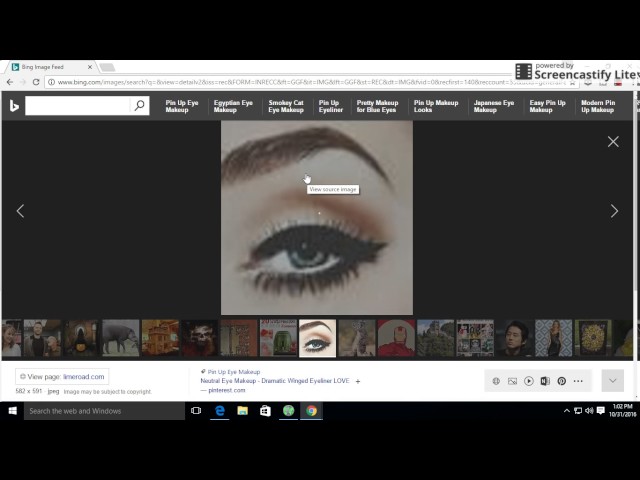Image resolution: width=640 pixels, height=480 pixels.
Task: Click the main eye makeup image
Action: pyautogui.click(x=317, y=218)
